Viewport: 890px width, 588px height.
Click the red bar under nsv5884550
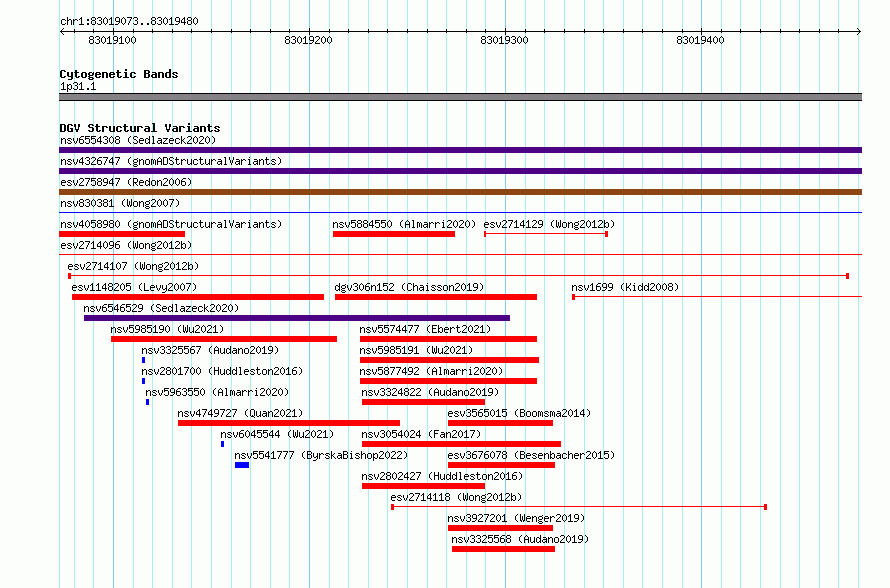[394, 234]
